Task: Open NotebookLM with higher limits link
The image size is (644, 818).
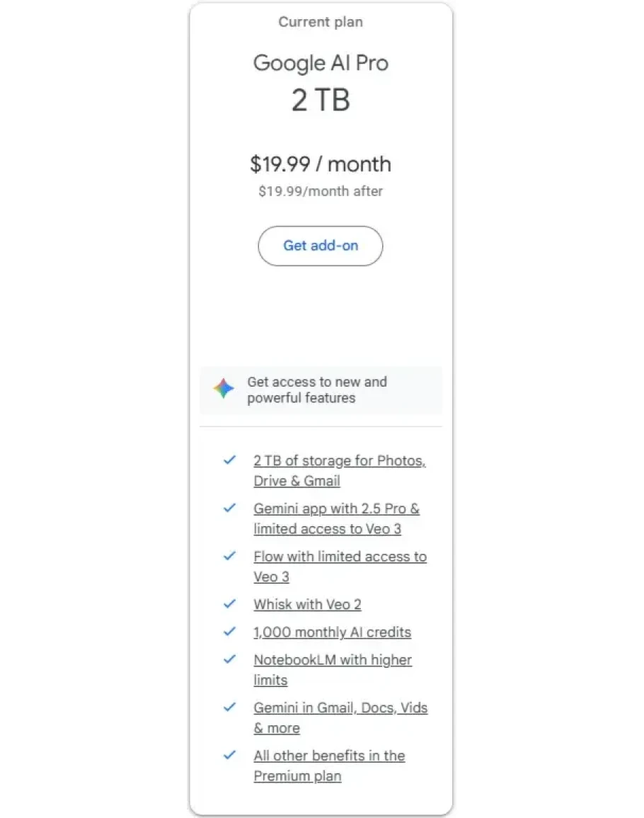Action: (x=332, y=660)
